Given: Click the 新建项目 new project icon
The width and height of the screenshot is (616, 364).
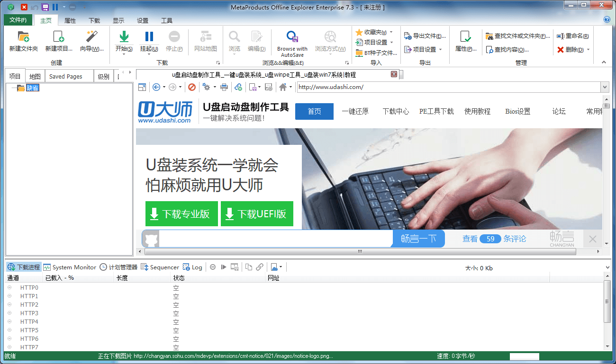Looking at the screenshot, I should click(x=59, y=36).
